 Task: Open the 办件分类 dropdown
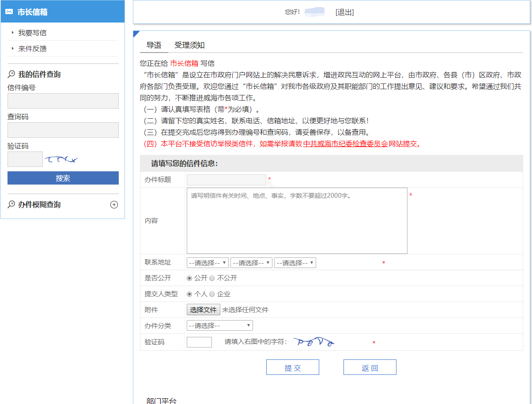[219, 326]
